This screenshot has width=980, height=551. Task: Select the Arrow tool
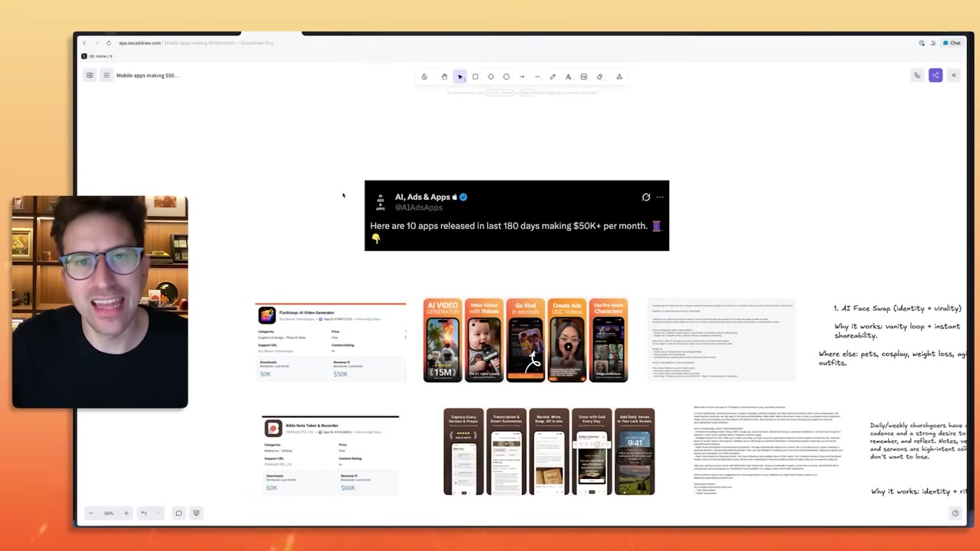[522, 77]
